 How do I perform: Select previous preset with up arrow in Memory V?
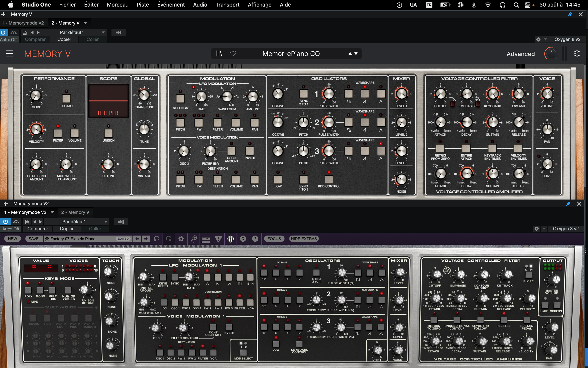pyautogui.click(x=350, y=54)
